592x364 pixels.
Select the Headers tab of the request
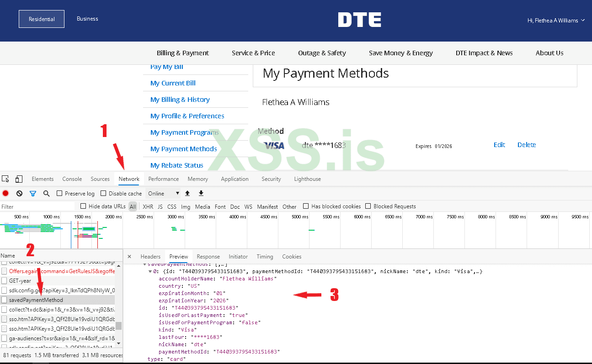150,257
